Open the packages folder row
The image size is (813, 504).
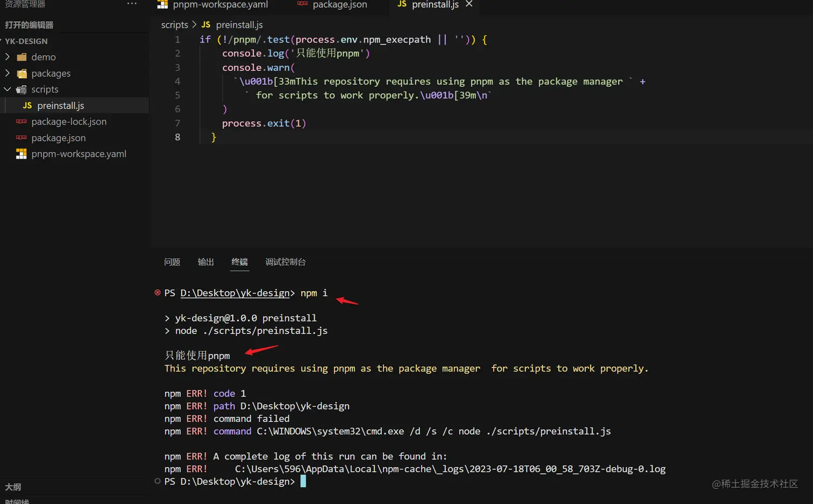(x=74, y=73)
